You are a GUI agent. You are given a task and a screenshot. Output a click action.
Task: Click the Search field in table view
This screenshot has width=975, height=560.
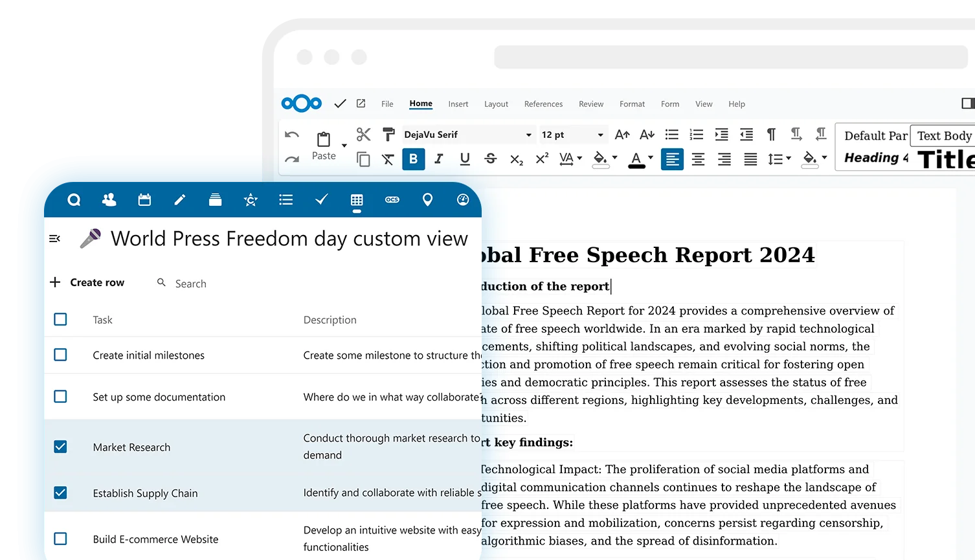(190, 284)
